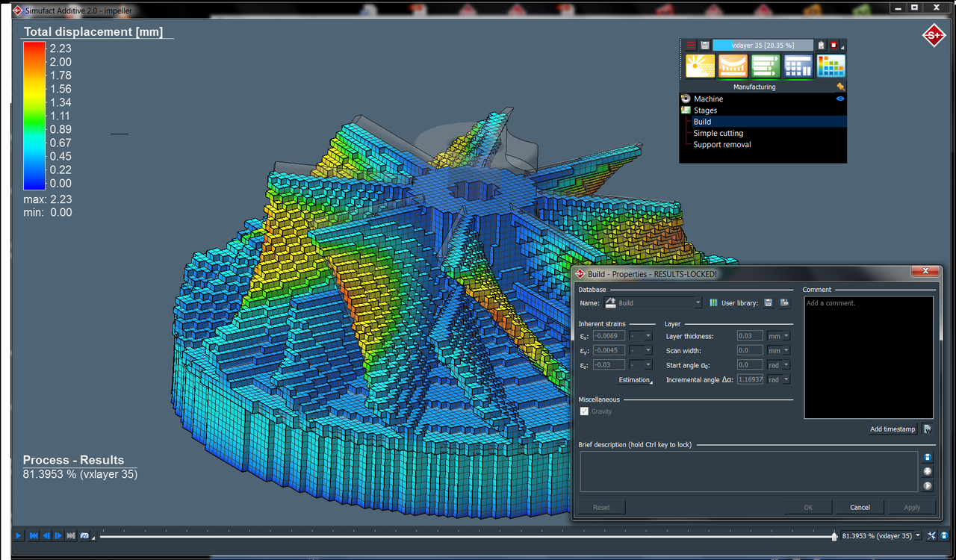This screenshot has width=956, height=560.
Task: Click the play arrow icon beside description
Action: point(928,486)
